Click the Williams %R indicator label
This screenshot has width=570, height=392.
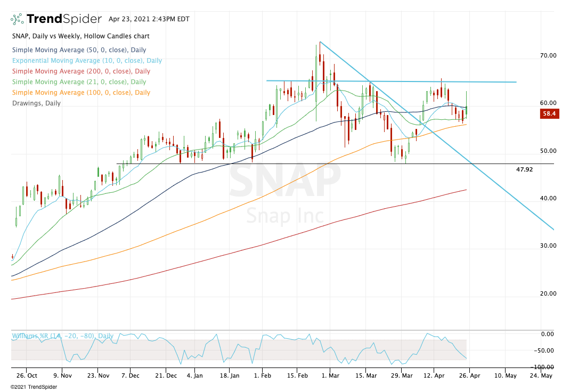point(62,336)
